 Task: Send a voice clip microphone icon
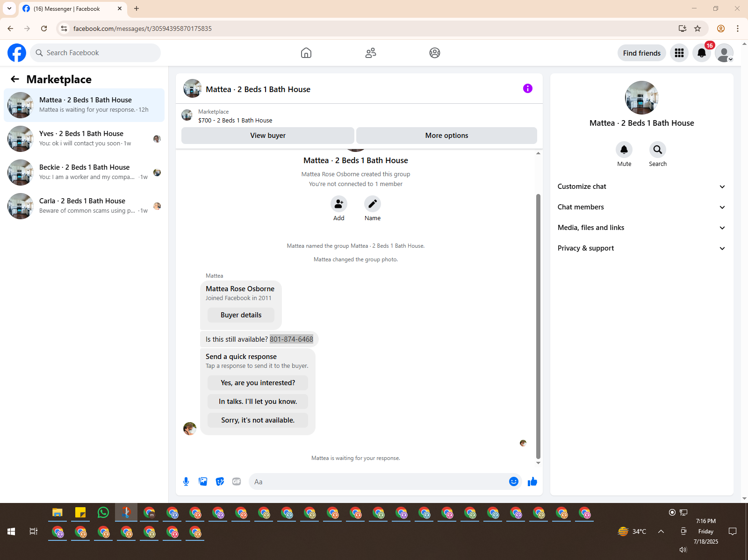click(x=186, y=481)
